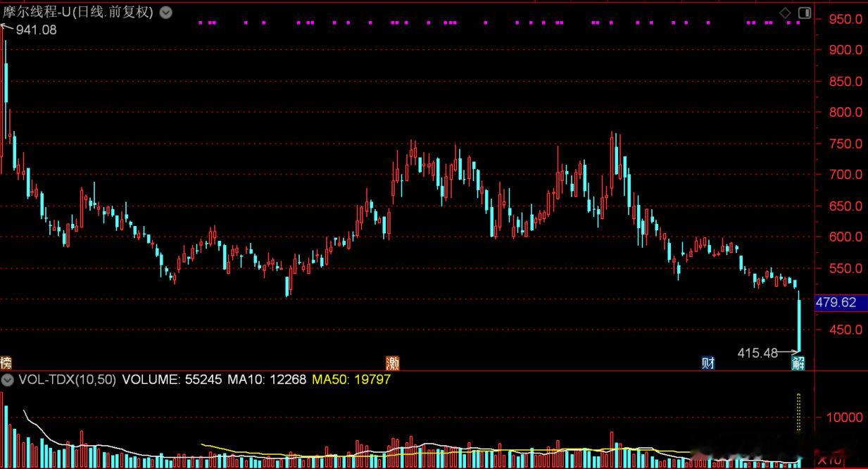This screenshot has width=868, height=469.
Task: Click the 550.0 price axis label
Action: (x=845, y=268)
